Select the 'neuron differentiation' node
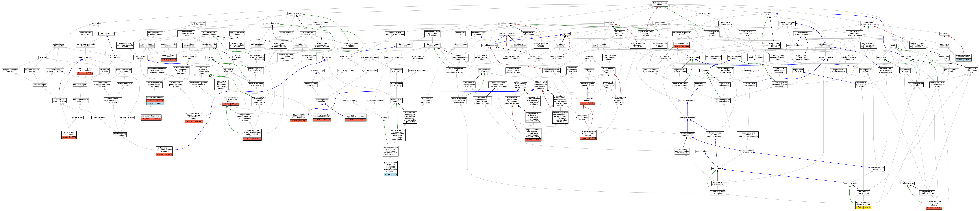This screenshot has height=211, width=980. (x=687, y=101)
